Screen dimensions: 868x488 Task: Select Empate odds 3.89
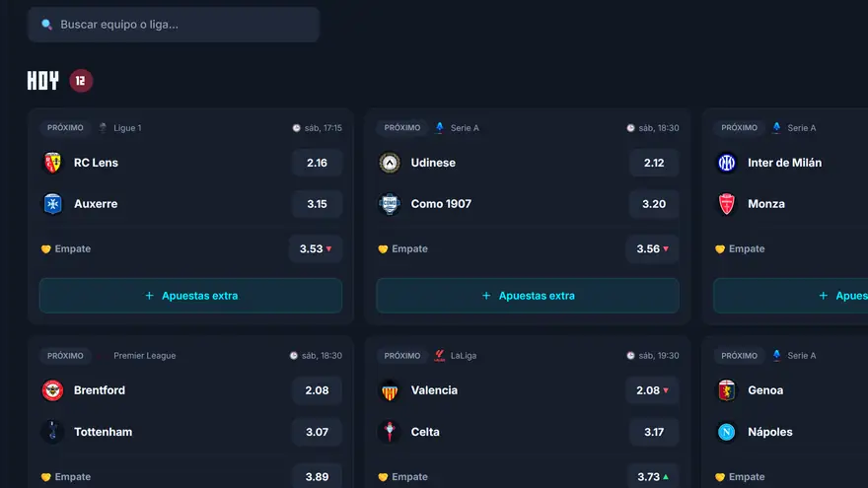click(317, 476)
